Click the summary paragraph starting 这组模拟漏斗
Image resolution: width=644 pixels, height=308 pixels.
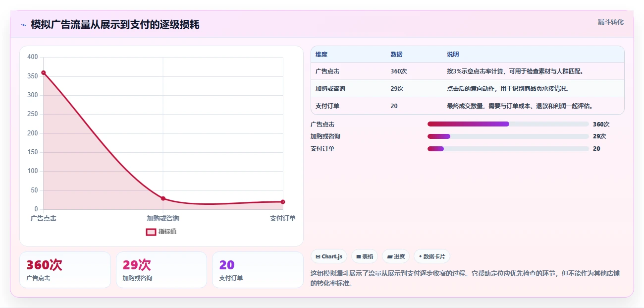(465, 279)
